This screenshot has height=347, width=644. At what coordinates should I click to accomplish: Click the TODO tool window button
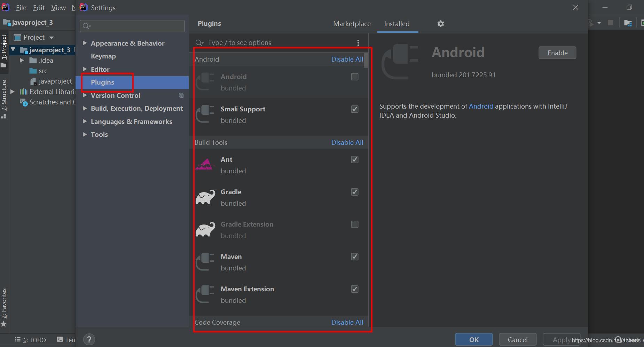click(31, 340)
